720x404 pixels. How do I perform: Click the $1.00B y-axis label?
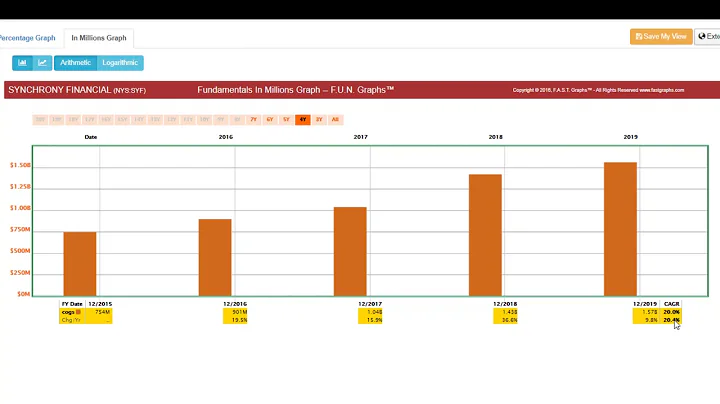pyautogui.click(x=20, y=208)
